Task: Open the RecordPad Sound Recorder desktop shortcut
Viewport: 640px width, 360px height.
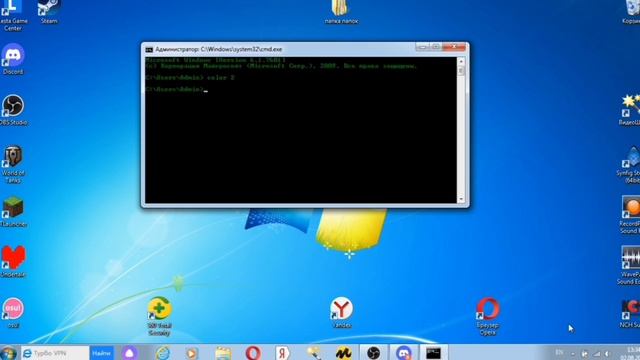Action: [x=629, y=215]
